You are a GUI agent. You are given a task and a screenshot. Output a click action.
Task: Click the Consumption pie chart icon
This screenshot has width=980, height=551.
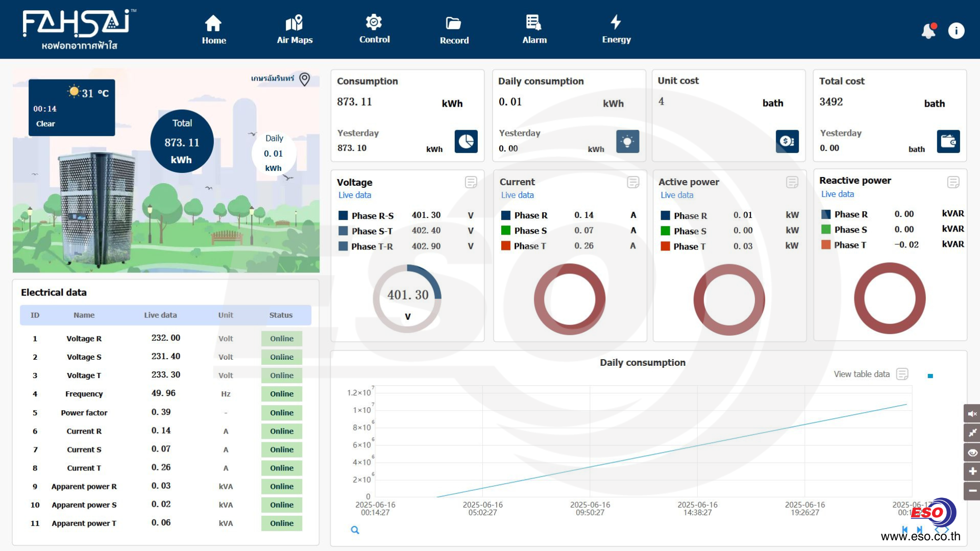click(x=466, y=141)
